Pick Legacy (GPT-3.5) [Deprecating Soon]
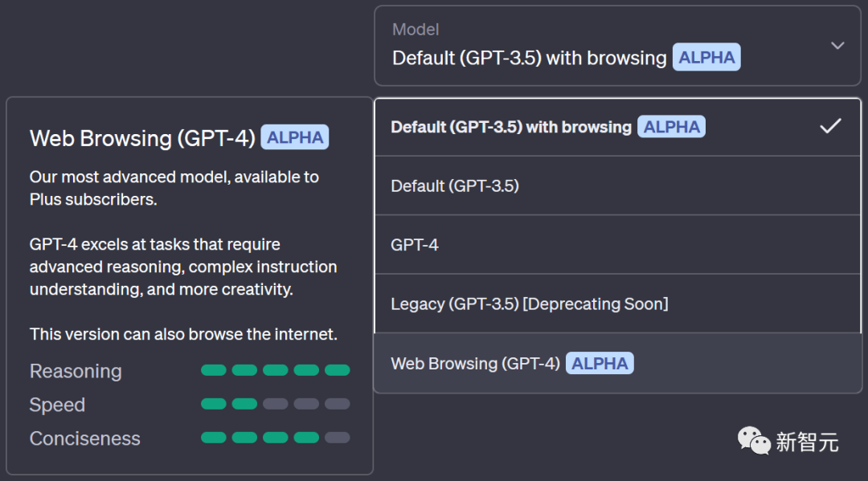868x481 pixels. 529,304
